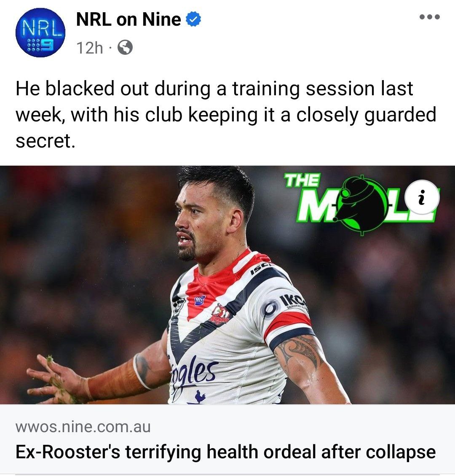Open the NRL on Nine page name

pos(128,19)
